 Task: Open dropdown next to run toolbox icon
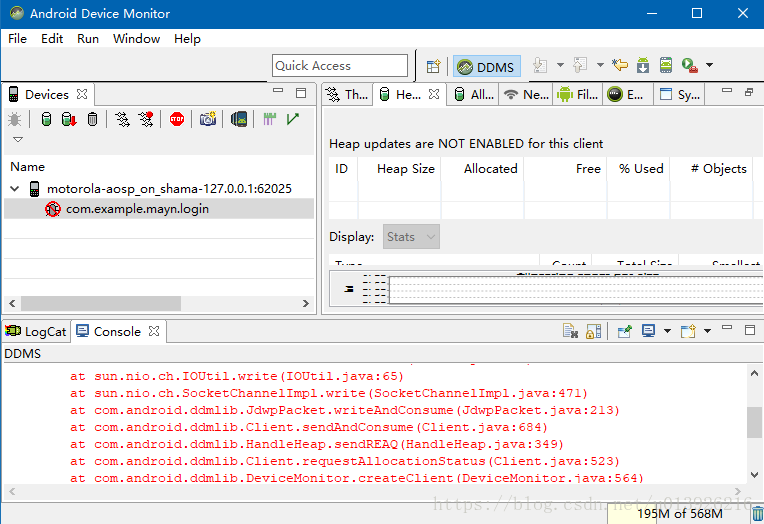(x=709, y=65)
